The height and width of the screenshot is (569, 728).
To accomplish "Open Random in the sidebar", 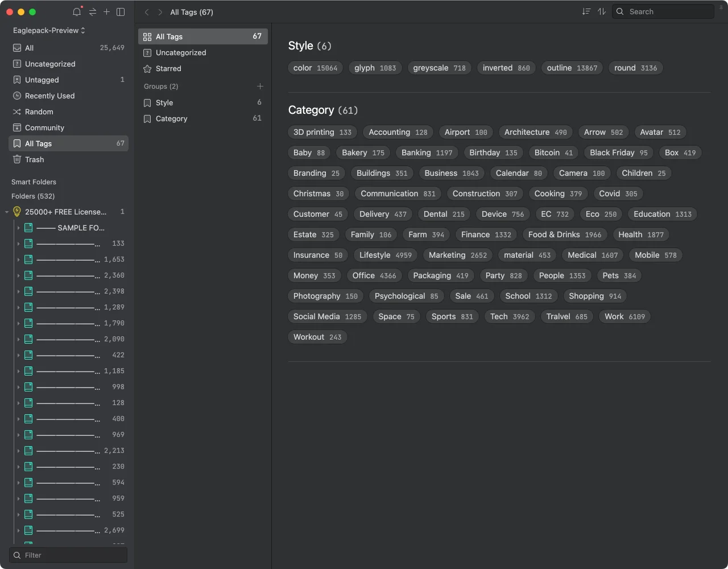I will point(39,112).
